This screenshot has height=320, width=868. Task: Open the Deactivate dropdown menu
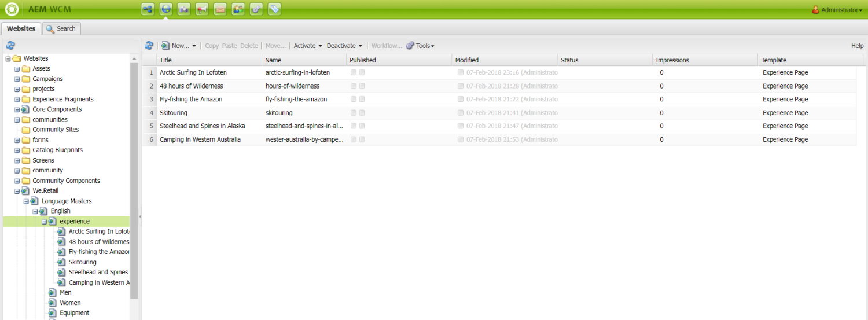pyautogui.click(x=344, y=46)
